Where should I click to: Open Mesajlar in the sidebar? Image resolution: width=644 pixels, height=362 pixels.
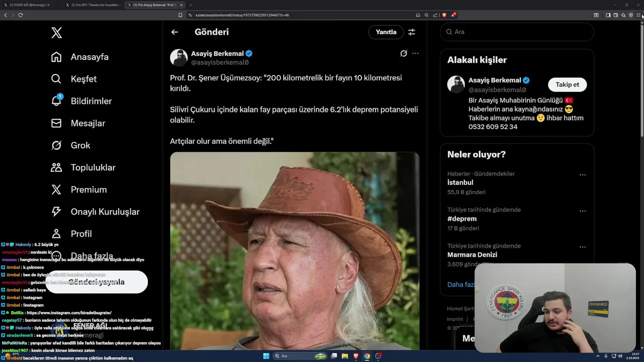point(78,123)
